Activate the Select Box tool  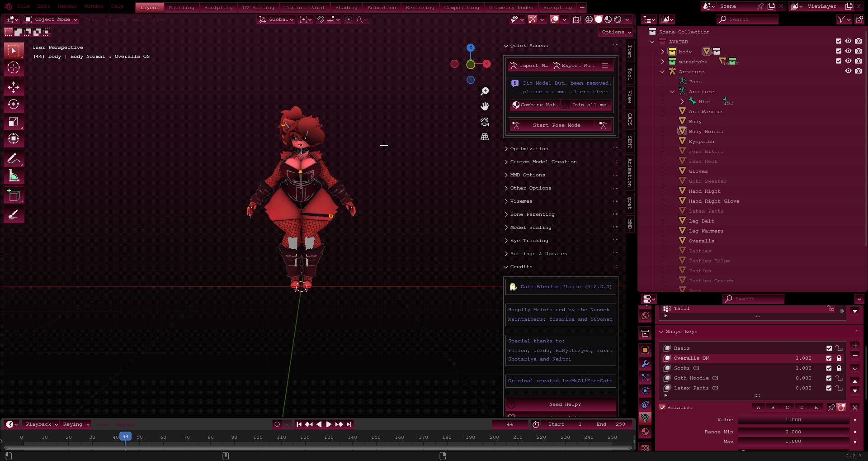coord(14,51)
